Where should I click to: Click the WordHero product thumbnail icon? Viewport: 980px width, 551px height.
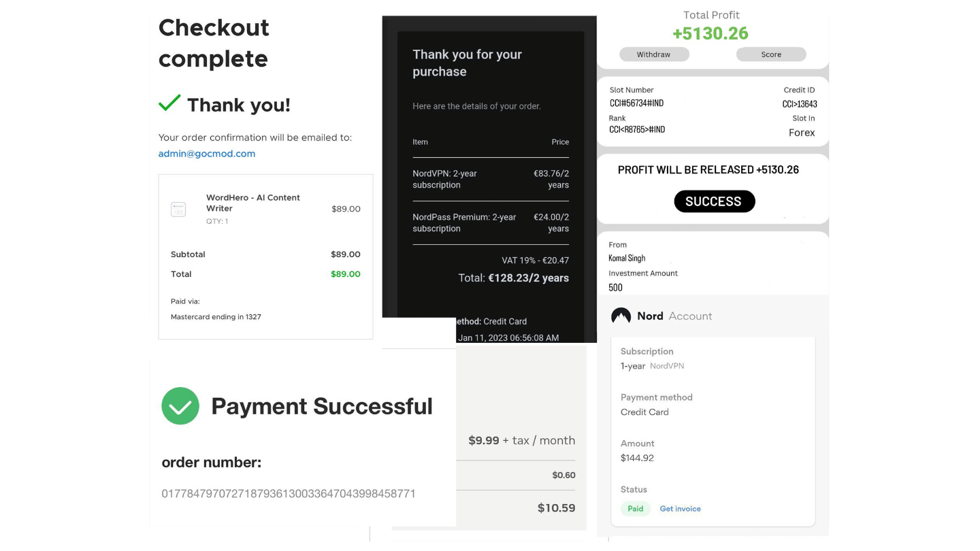click(178, 209)
